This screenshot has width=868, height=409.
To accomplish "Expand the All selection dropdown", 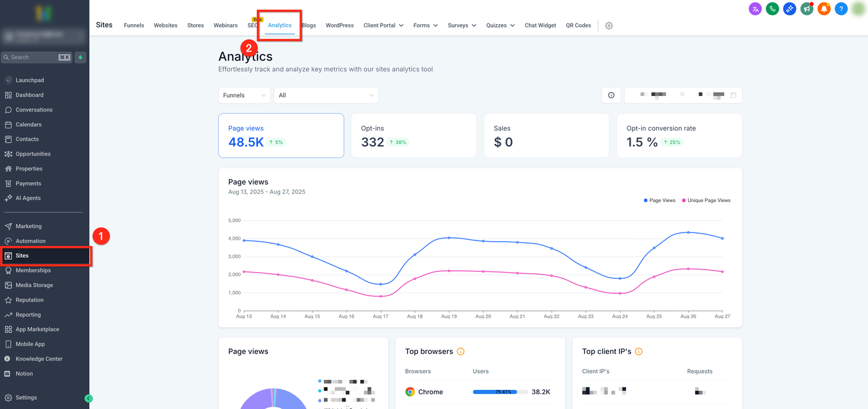I will (326, 95).
